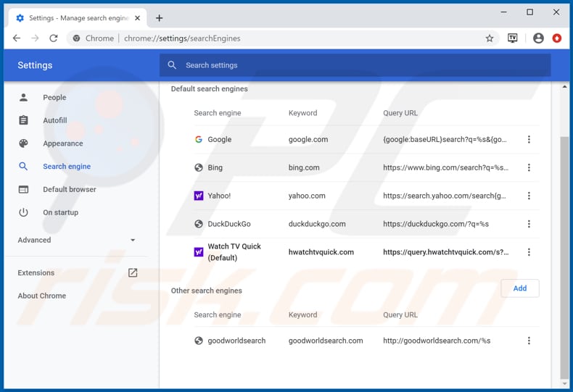Click the duckduckgo.com keyword
This screenshot has height=392, width=573.
(317, 223)
